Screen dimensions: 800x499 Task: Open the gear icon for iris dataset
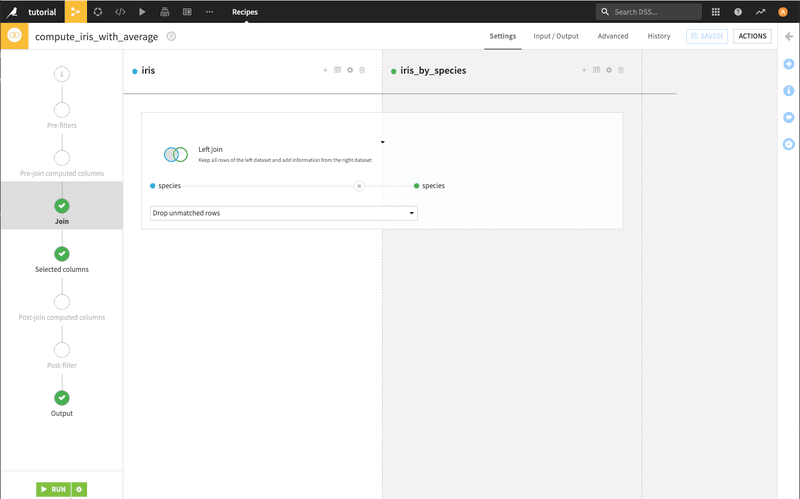coord(350,70)
